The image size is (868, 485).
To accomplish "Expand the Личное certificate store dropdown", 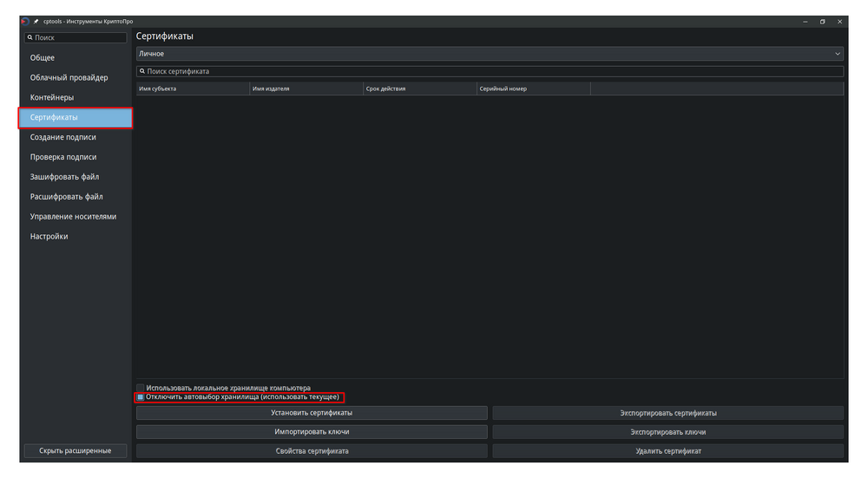I will pyautogui.click(x=490, y=54).
